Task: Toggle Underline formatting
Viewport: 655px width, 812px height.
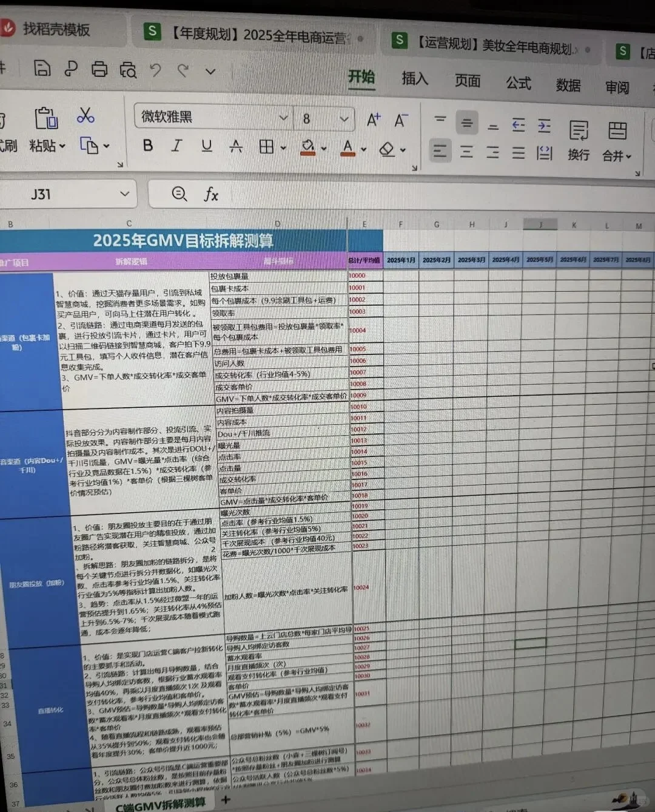Action: (207, 146)
